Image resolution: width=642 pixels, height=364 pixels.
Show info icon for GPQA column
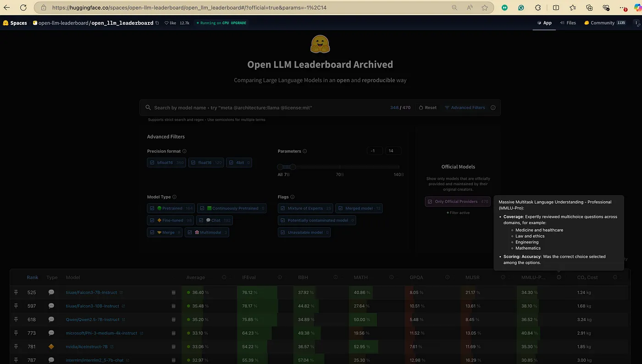[447, 277]
